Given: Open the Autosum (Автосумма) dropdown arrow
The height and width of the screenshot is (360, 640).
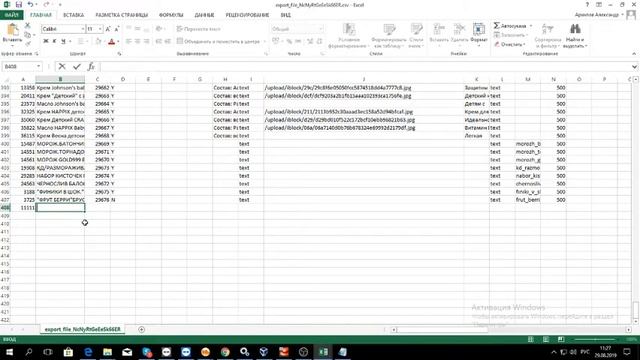Looking at the screenshot, I should coord(531,26).
